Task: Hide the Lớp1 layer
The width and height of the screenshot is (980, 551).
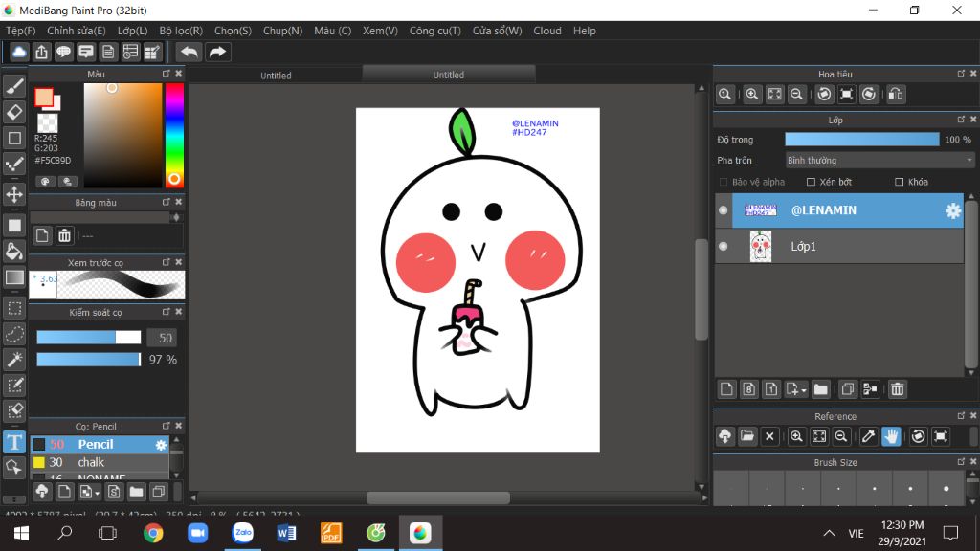Action: [724, 246]
